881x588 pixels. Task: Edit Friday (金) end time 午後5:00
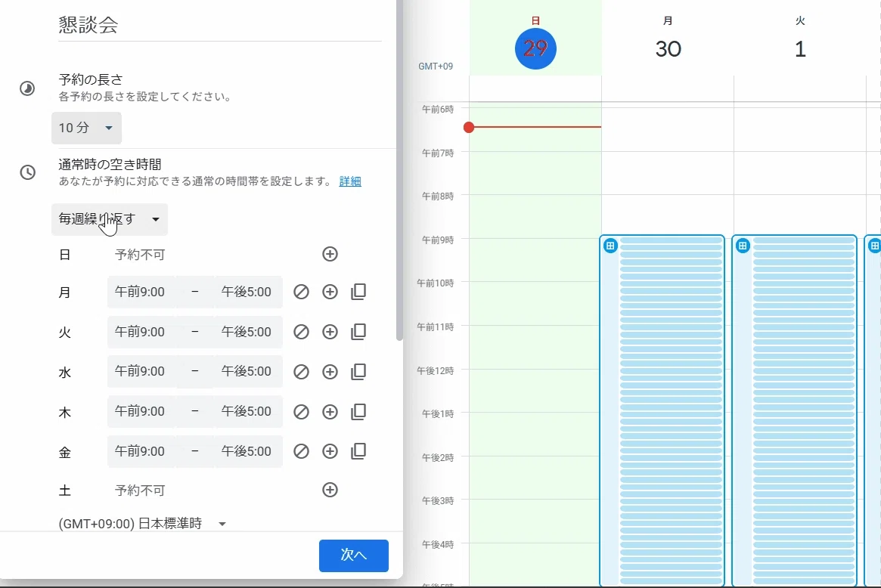pyautogui.click(x=247, y=451)
